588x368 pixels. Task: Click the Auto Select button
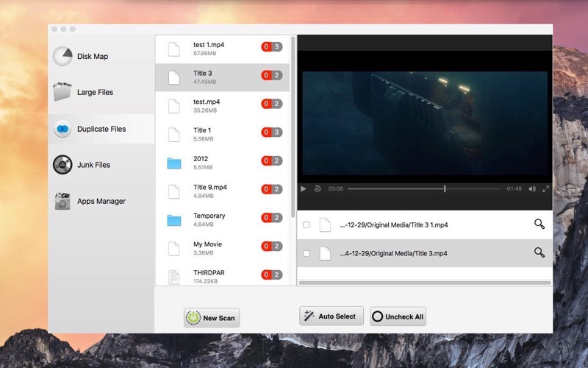[x=331, y=316]
